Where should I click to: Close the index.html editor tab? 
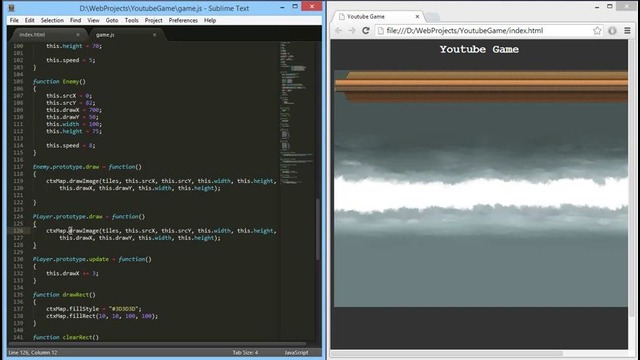pos(78,35)
